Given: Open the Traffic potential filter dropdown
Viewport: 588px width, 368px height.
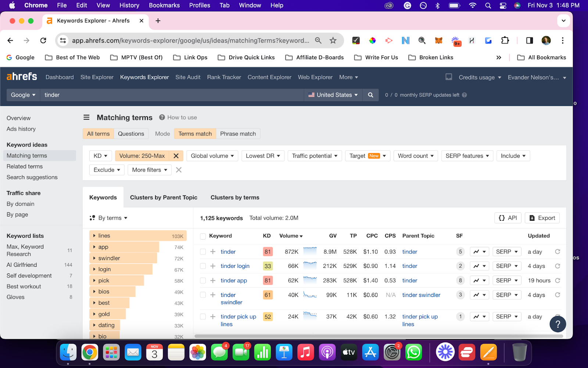Looking at the screenshot, I should coord(315,156).
